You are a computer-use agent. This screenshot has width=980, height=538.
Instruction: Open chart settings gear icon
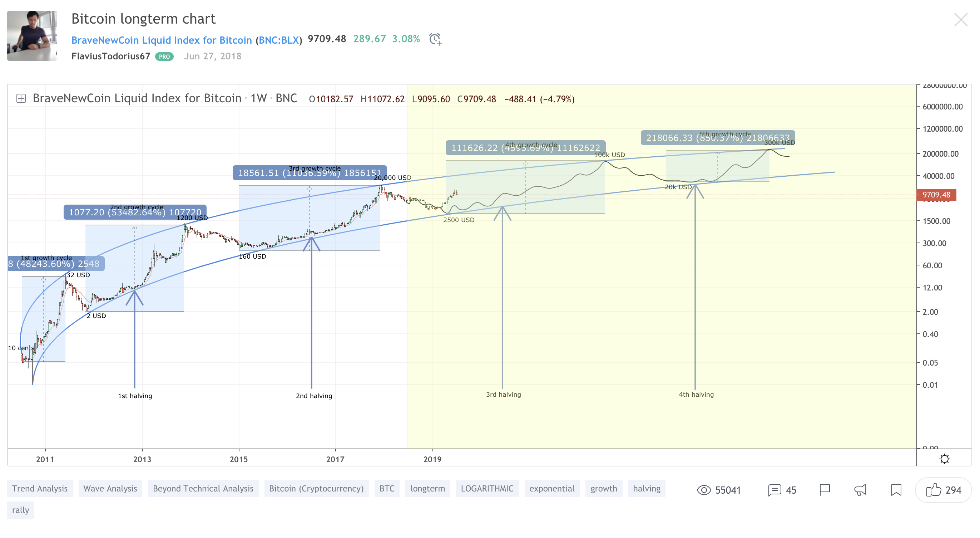click(x=944, y=459)
